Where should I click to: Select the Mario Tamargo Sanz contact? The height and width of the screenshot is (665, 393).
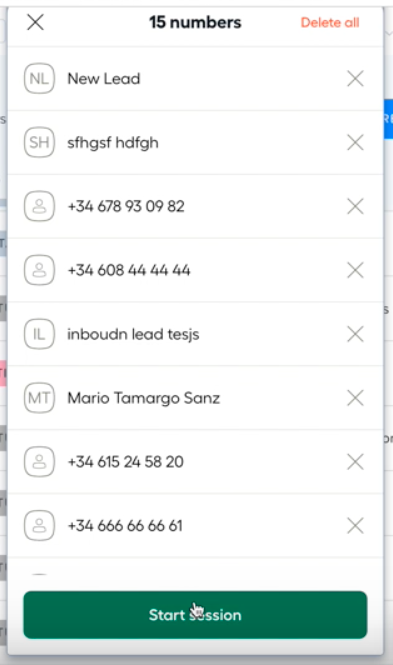coord(144,398)
